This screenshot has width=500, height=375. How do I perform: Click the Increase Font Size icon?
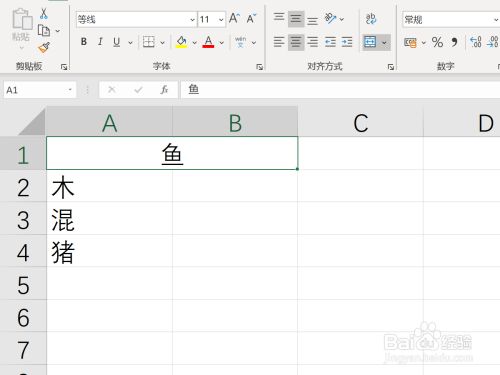pyautogui.click(x=234, y=19)
